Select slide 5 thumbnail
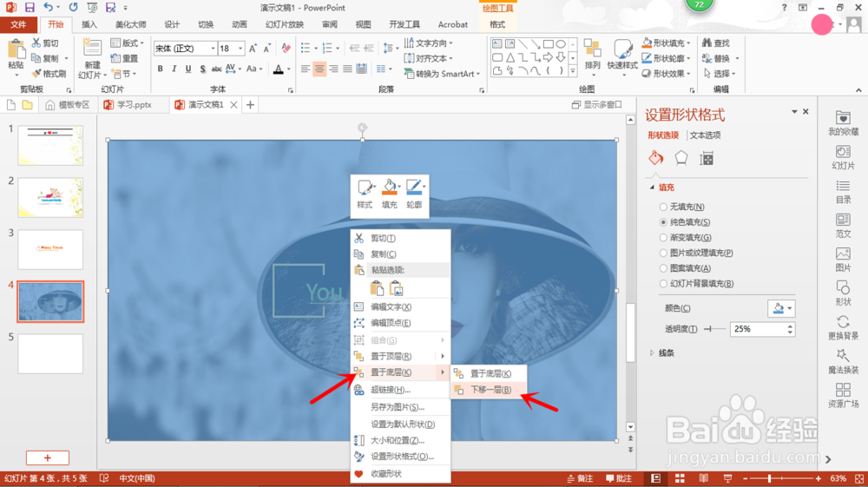The height and width of the screenshot is (487, 868). (50, 353)
